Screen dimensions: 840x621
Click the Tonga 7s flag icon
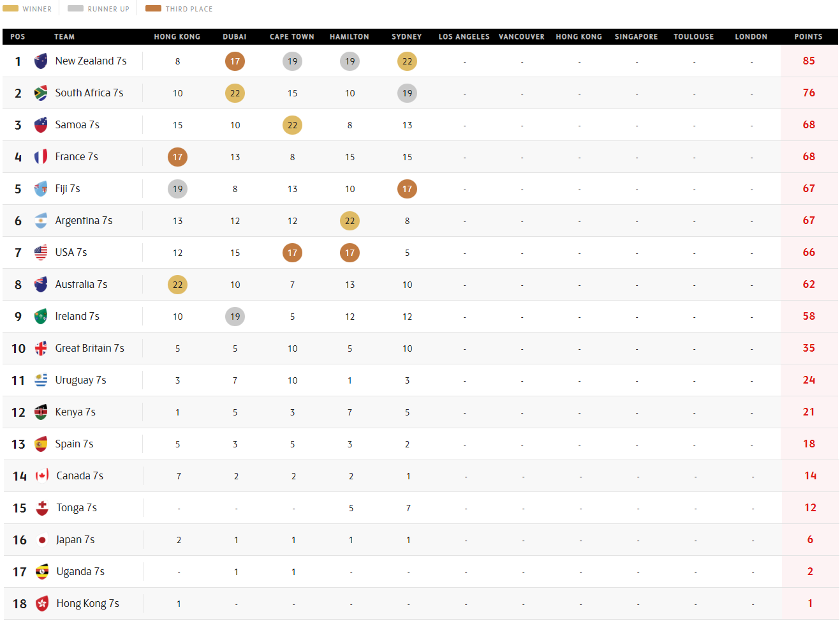tap(42, 508)
